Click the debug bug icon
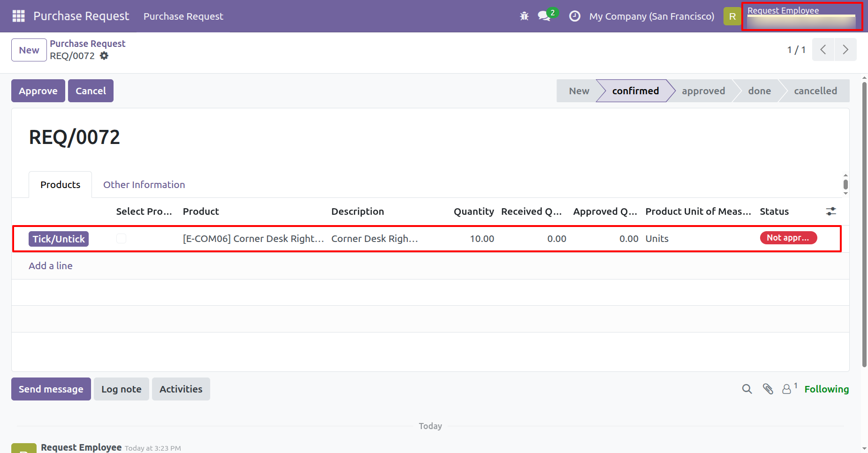 point(524,16)
